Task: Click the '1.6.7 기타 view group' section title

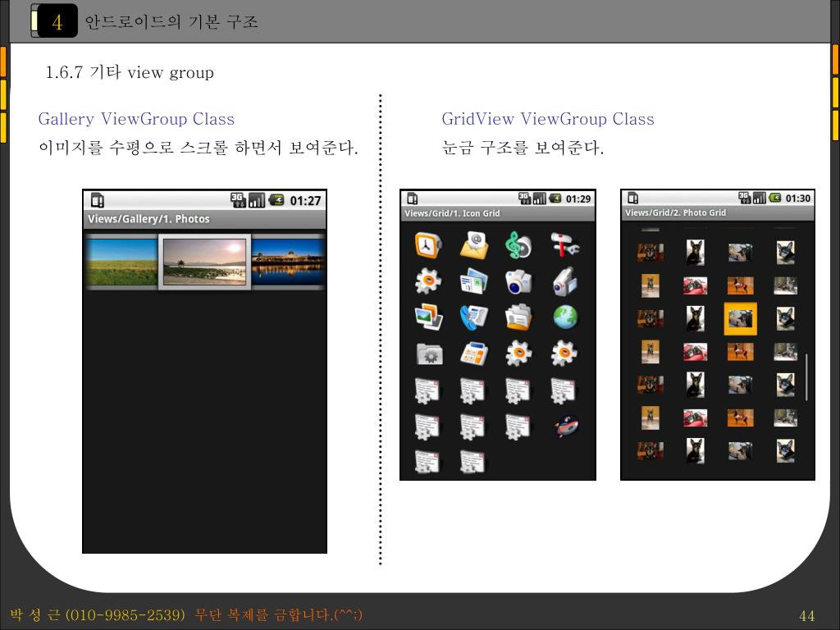Action: click(x=130, y=72)
